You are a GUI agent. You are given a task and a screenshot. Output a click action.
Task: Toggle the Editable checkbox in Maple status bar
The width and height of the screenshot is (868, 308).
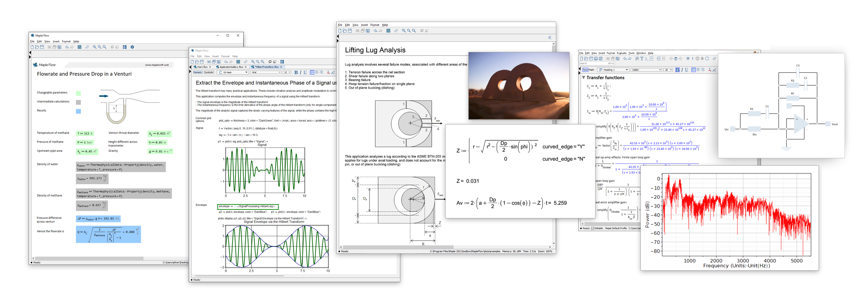(x=592, y=228)
